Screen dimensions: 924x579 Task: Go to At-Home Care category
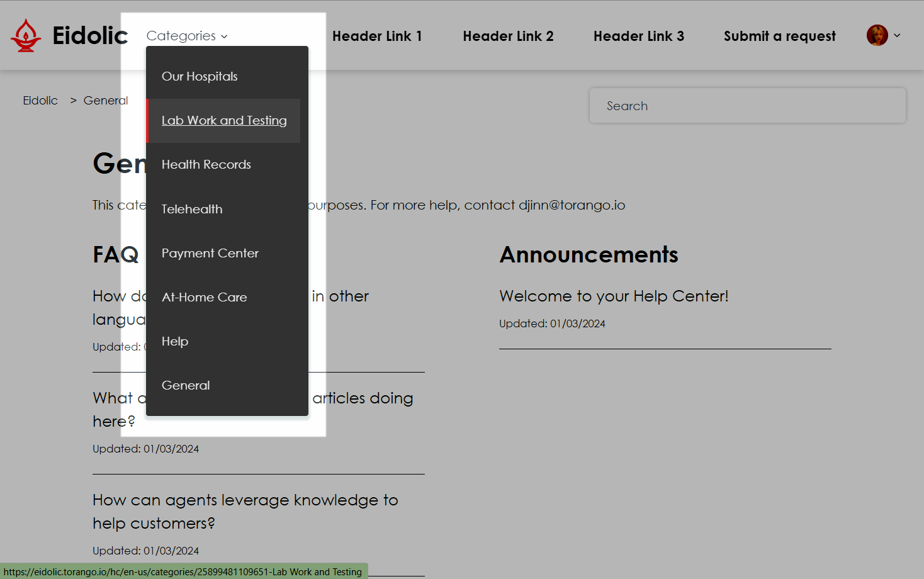point(204,297)
